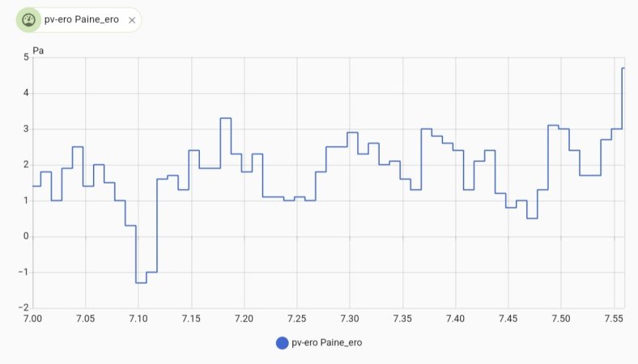
Task: Click the 7.45 time axis label
Action: pos(508,319)
